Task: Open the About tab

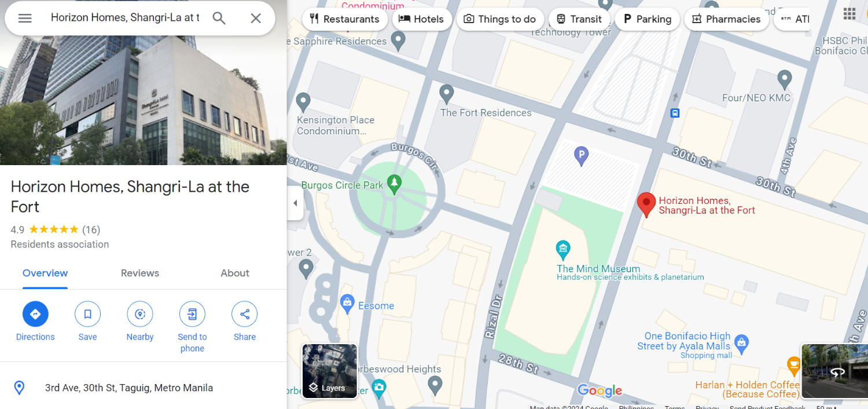Action: 235,273
